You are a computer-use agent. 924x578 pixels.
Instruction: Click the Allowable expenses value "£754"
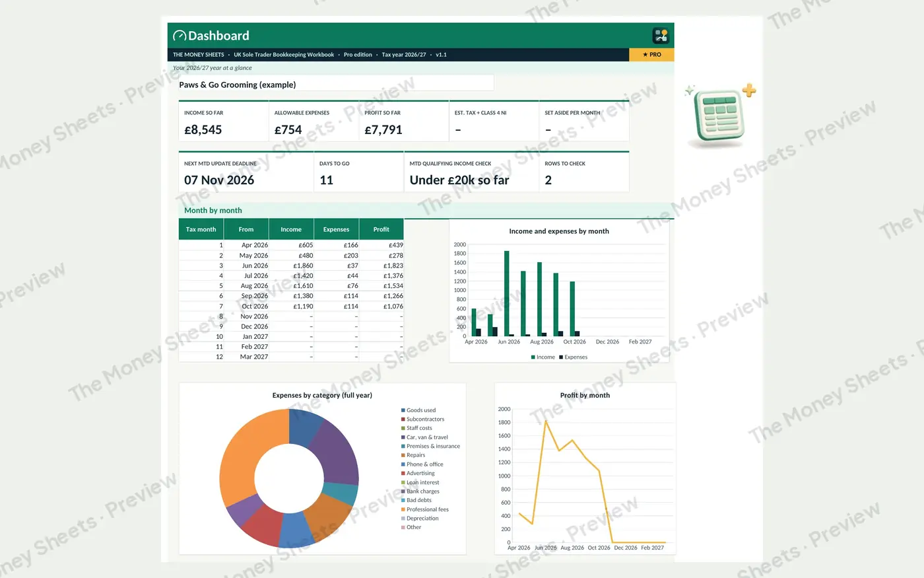[288, 130]
